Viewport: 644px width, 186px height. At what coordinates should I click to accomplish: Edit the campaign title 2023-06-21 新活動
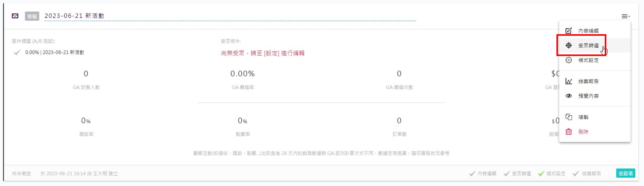(x=74, y=16)
